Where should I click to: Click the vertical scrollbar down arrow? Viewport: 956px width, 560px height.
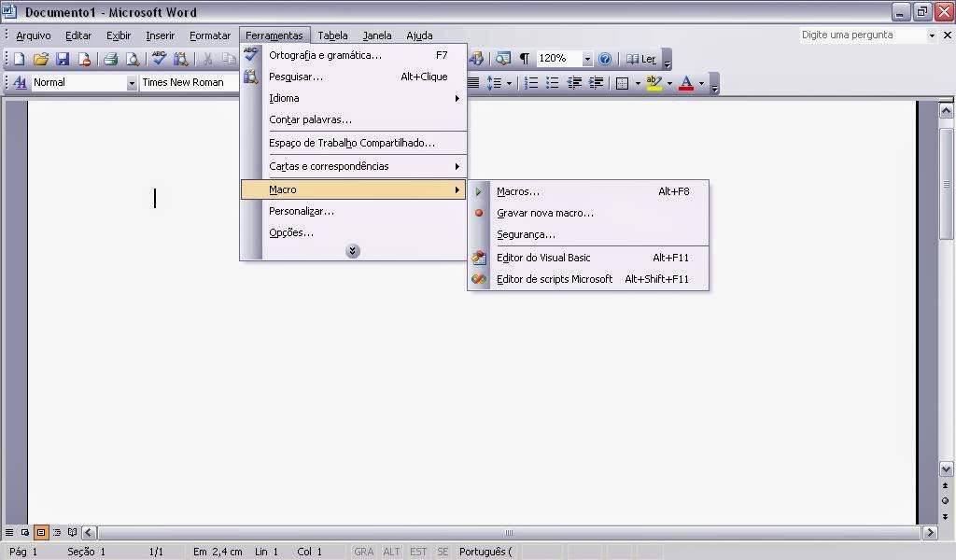pyautogui.click(x=946, y=469)
